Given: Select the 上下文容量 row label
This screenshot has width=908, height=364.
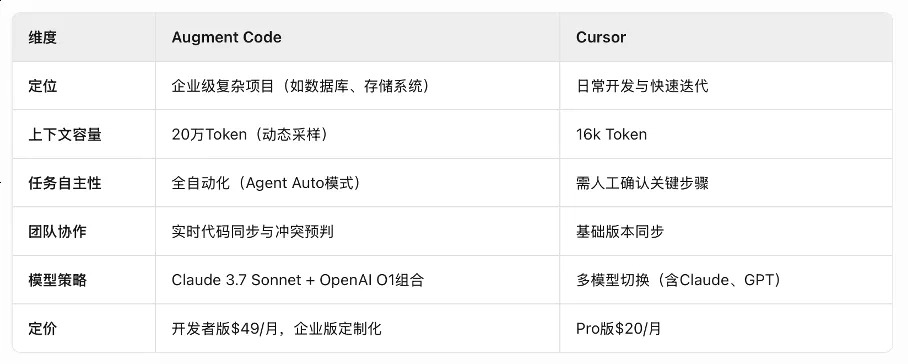Looking at the screenshot, I should pyautogui.click(x=64, y=135).
